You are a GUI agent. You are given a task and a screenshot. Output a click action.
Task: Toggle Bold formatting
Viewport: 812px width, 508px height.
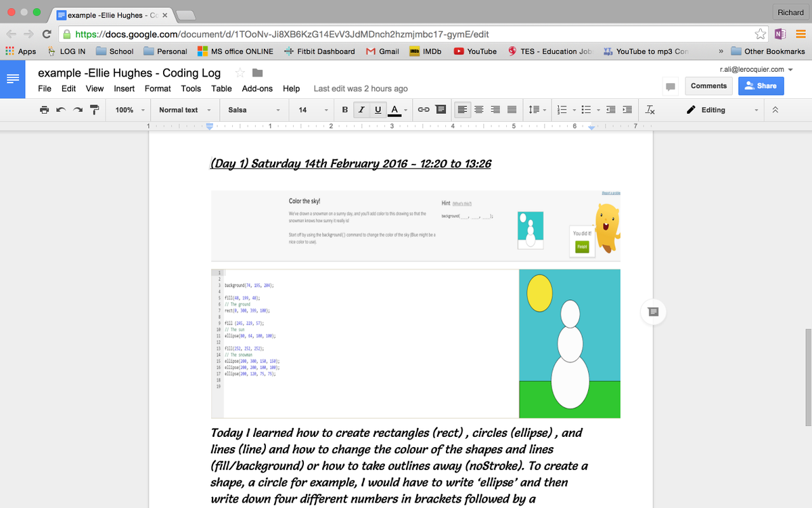coord(345,110)
